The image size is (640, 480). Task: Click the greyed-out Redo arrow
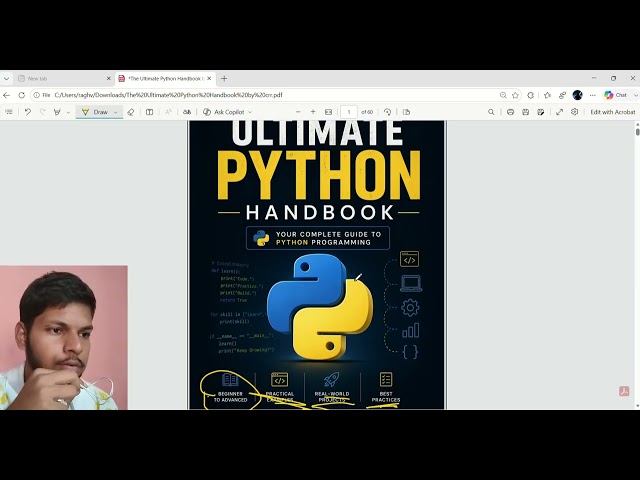[x=42, y=112]
